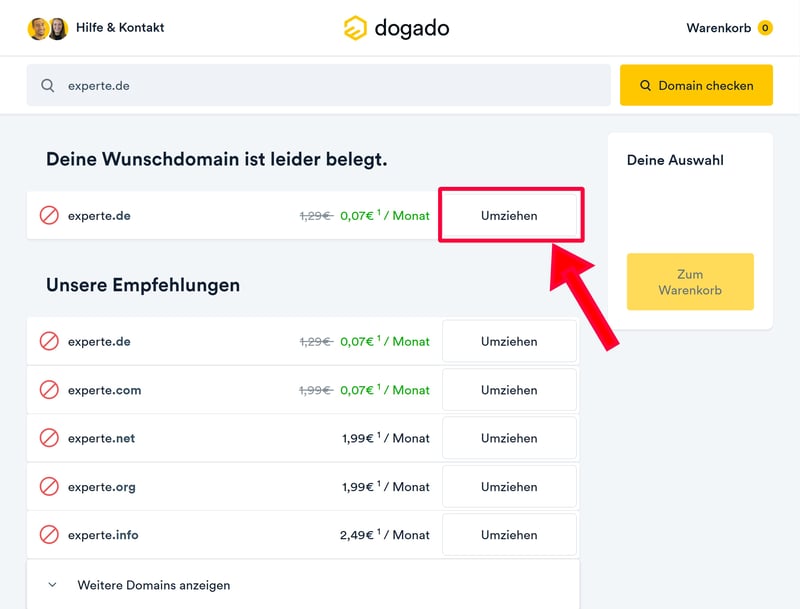This screenshot has height=609, width=800.
Task: Click the Weitere Domains anzeigen text
Action: pos(154,585)
